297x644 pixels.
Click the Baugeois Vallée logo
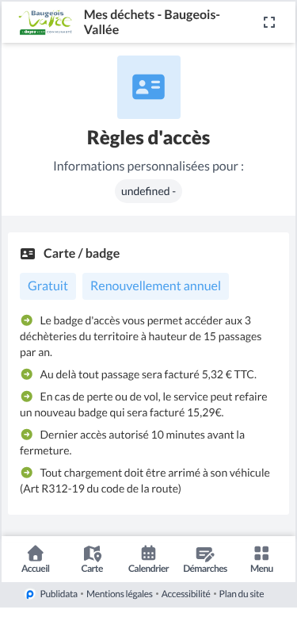(x=45, y=22)
